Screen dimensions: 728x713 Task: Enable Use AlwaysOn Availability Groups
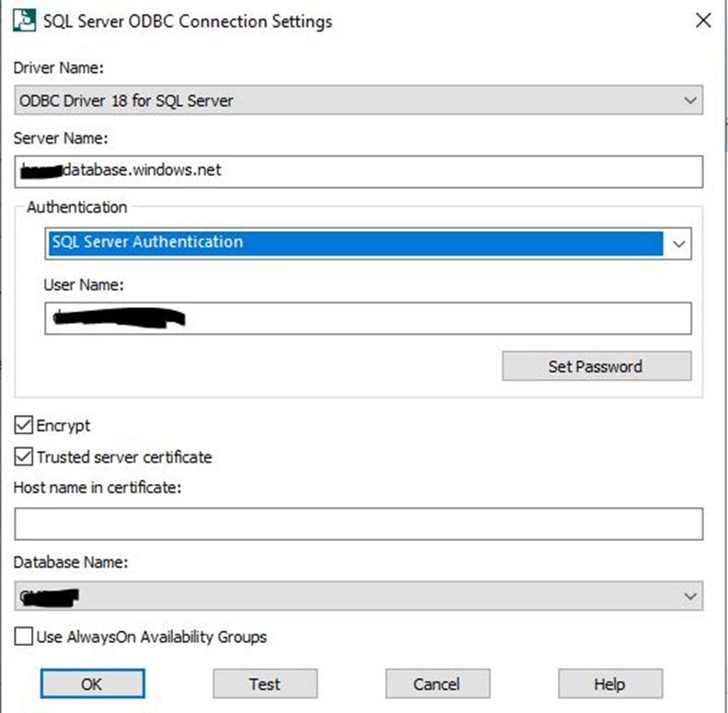point(24,637)
